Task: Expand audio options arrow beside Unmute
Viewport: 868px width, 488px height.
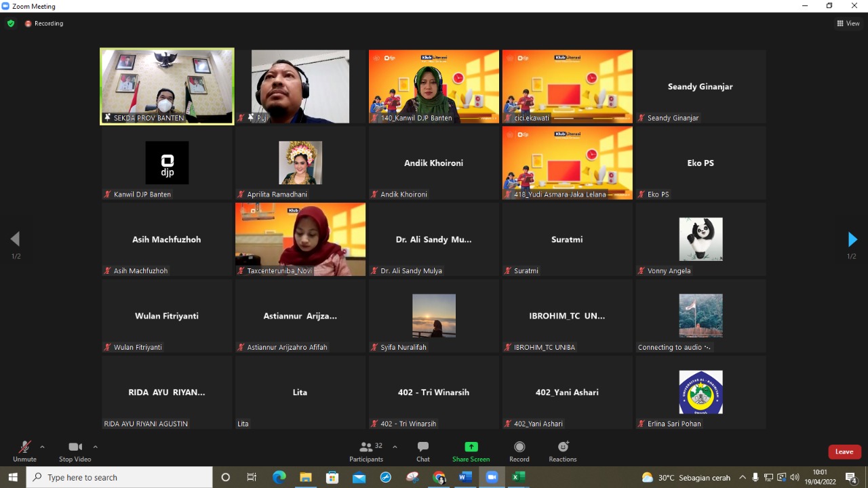Action: coord(42,447)
